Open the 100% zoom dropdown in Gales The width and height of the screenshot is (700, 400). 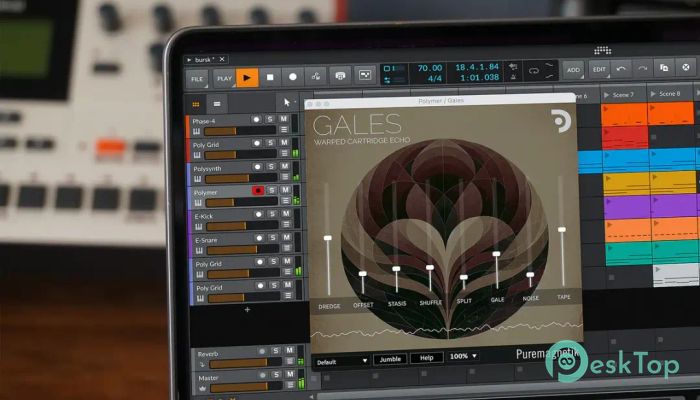pyautogui.click(x=463, y=356)
